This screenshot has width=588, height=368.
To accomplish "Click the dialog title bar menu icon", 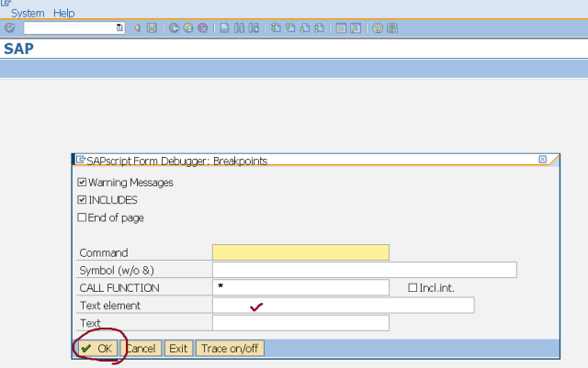I will click(80, 160).
